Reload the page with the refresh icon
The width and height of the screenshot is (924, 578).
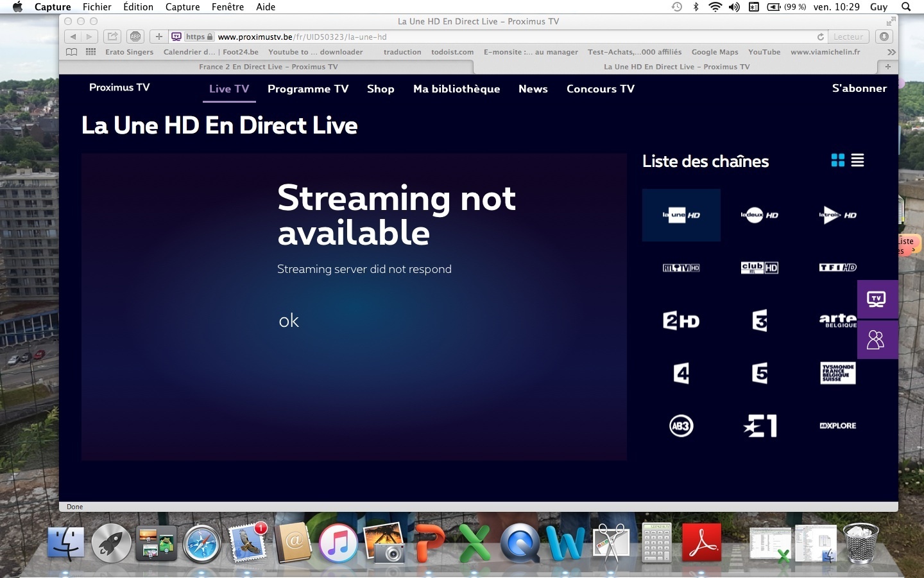[x=820, y=37]
